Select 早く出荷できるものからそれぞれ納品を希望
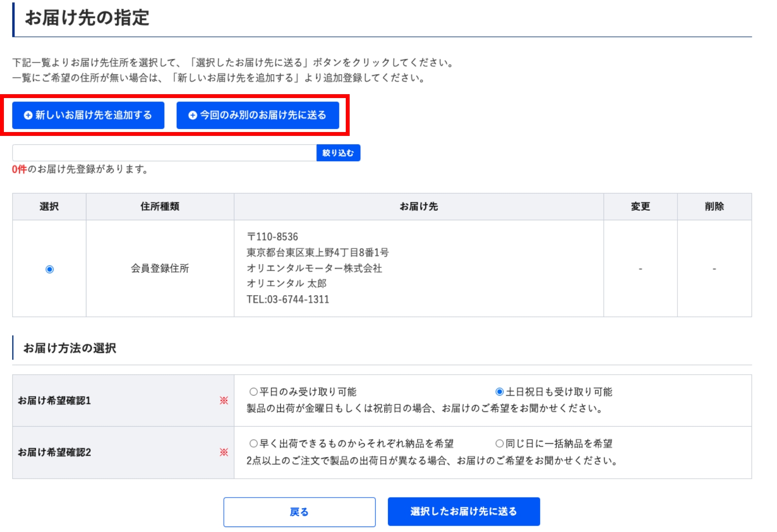Image resolution: width=777 pixels, height=532 pixels. (x=253, y=443)
